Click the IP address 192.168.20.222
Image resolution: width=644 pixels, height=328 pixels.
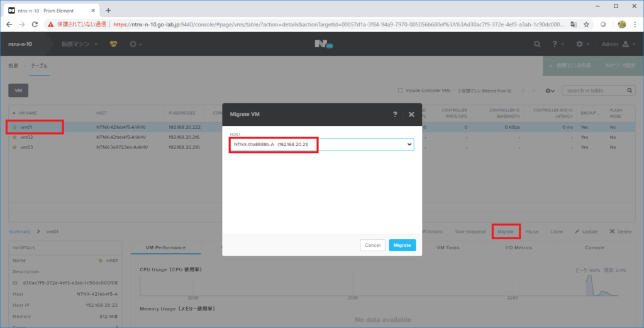pyautogui.click(x=184, y=127)
